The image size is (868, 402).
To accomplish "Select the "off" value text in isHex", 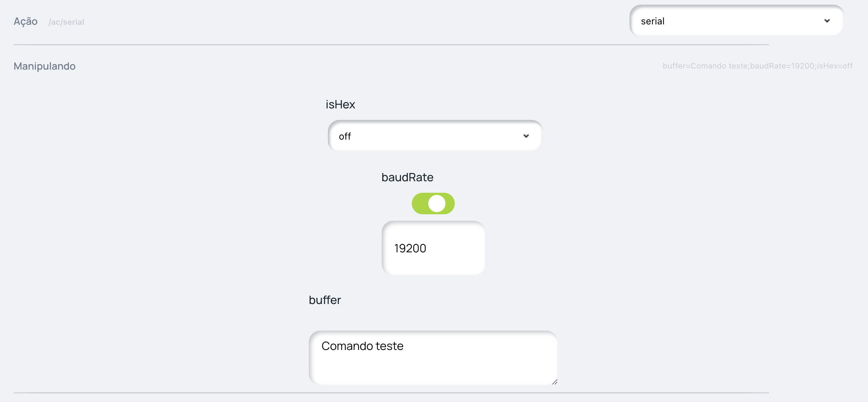I will tap(345, 136).
